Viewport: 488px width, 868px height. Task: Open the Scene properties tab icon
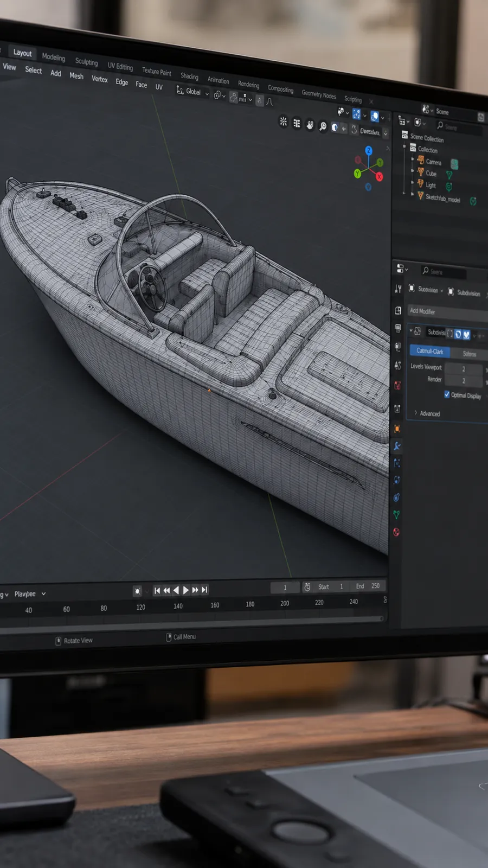(x=397, y=366)
